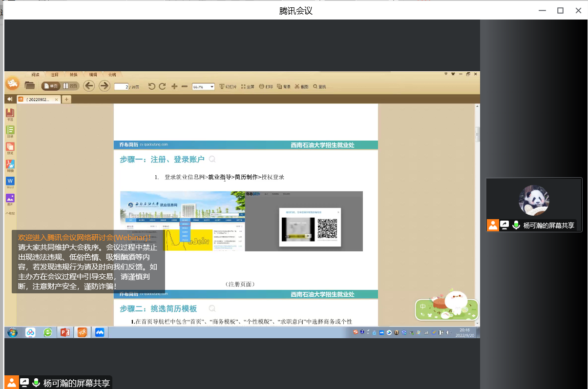
Task: Rotate page counterclockwise
Action: pos(152,86)
